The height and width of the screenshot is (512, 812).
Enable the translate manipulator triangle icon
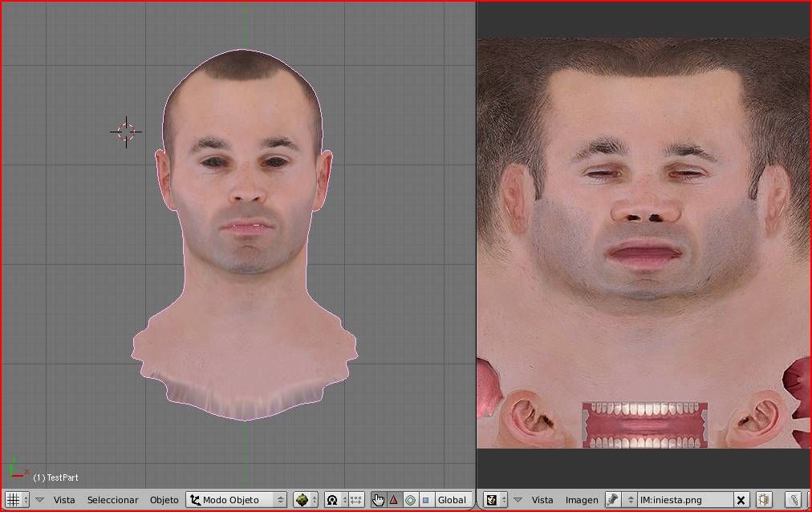pos(394,500)
